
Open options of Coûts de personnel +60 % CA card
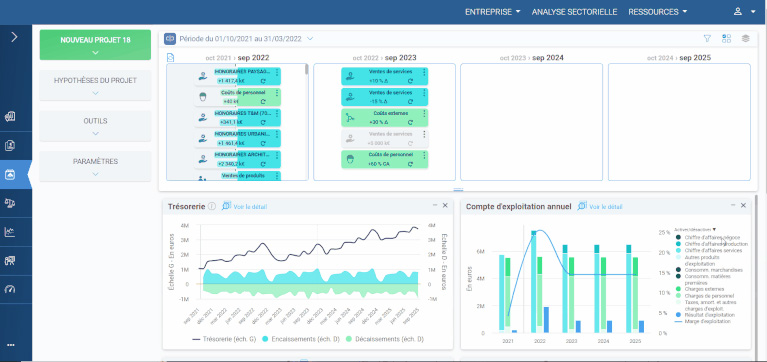(424, 155)
